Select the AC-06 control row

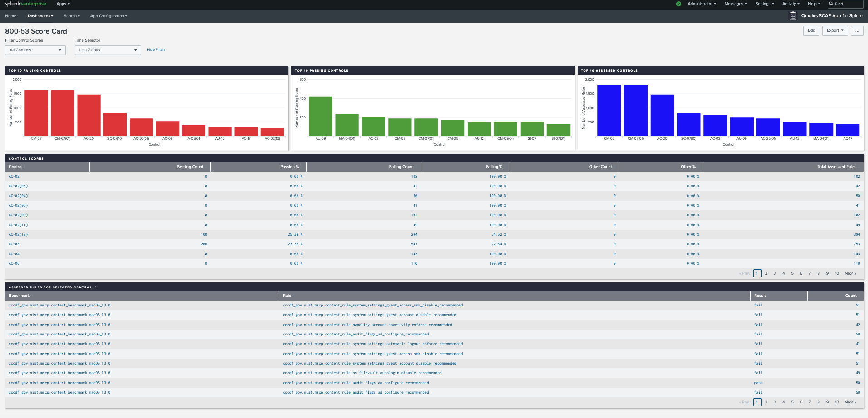click(434, 263)
